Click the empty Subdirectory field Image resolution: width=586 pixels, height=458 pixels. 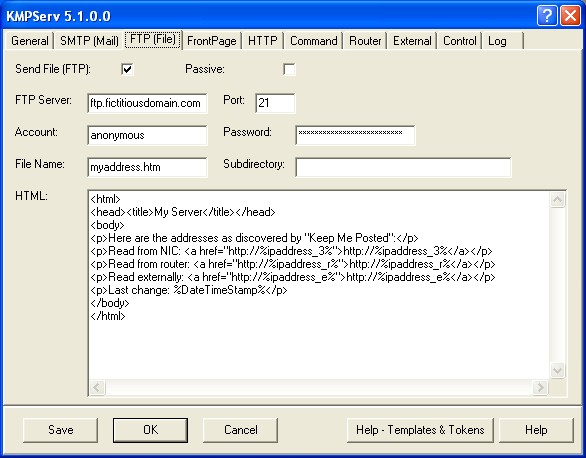pyautogui.click(x=403, y=167)
